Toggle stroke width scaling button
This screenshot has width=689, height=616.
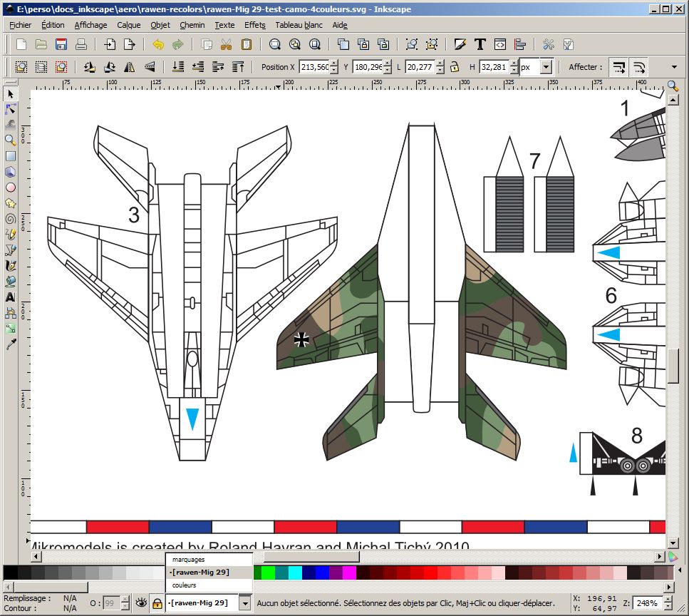pos(619,67)
